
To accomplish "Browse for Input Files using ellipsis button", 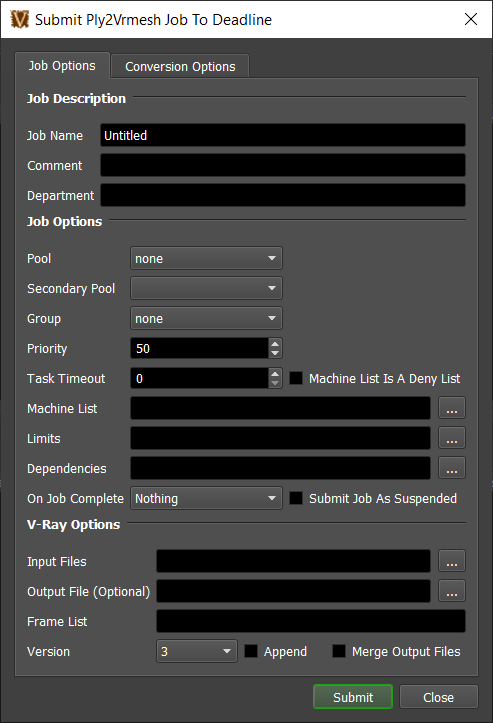I will coord(451,561).
